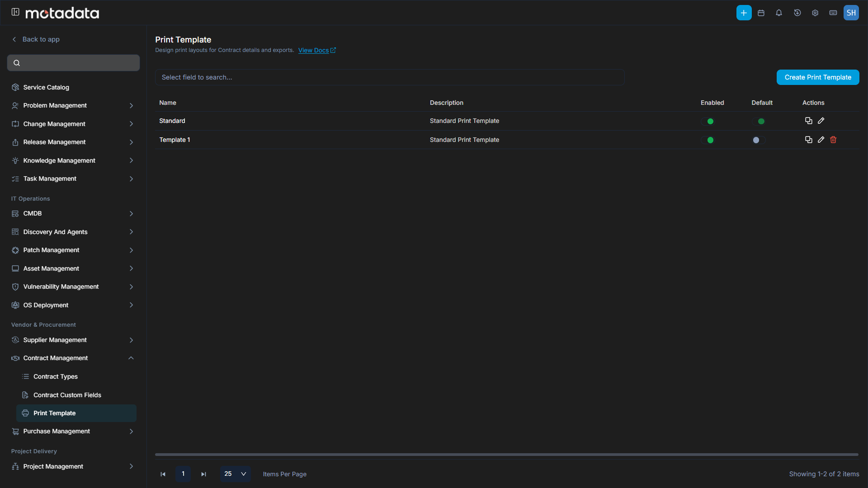Image resolution: width=868 pixels, height=488 pixels.
Task: Open the View Docs link
Action: (x=317, y=50)
